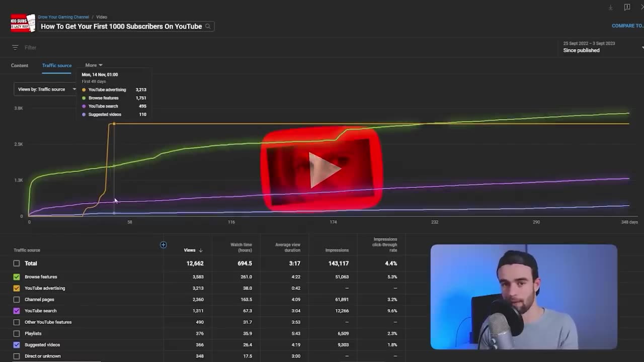Switch to the Content tab
The height and width of the screenshot is (362, 644).
click(20, 65)
